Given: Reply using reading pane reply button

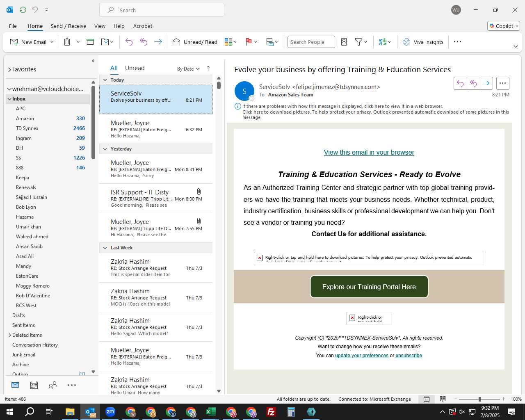Looking at the screenshot, I should [460, 83].
